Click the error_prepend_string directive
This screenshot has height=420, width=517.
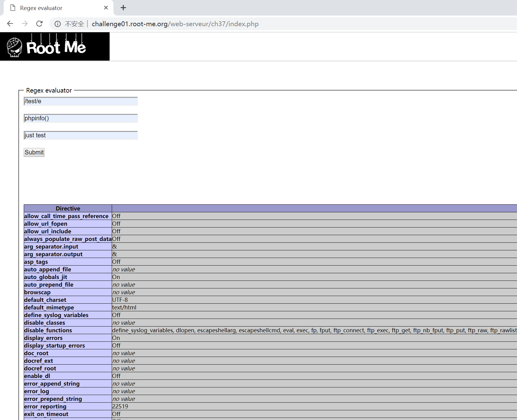[x=53, y=399]
